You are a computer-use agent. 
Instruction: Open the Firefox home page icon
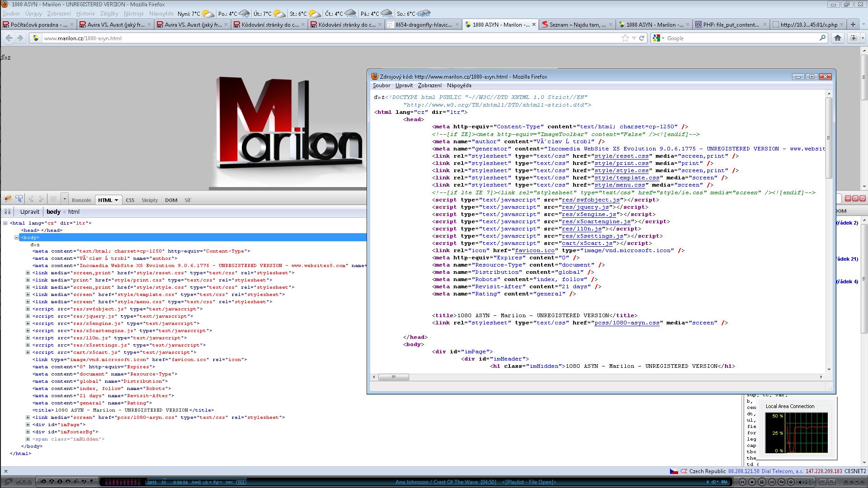tap(837, 38)
